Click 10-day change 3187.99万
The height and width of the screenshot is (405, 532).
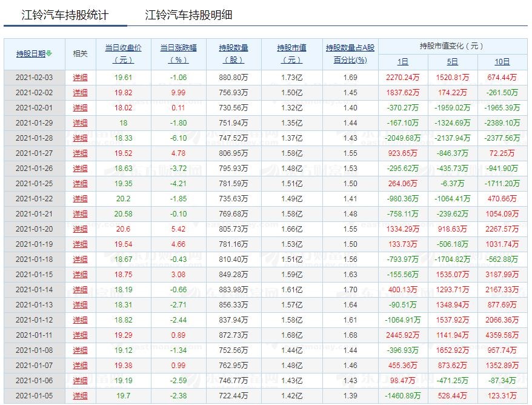(x=502, y=274)
